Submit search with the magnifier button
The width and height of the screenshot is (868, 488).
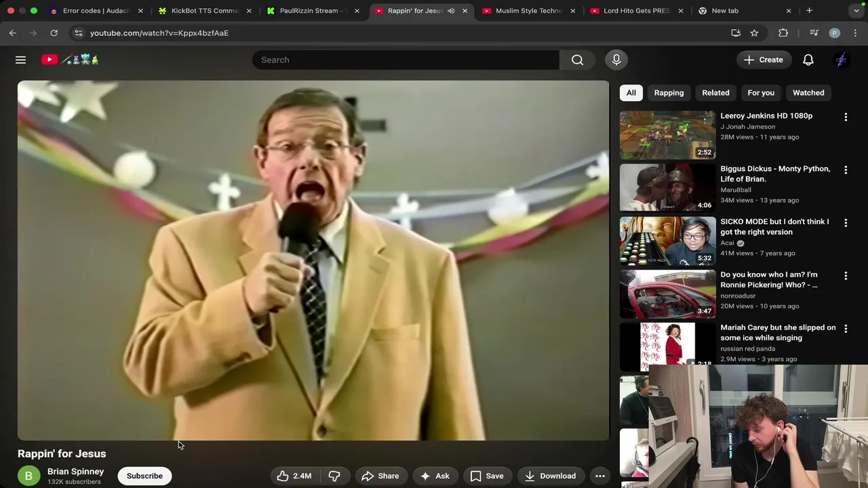577,60
